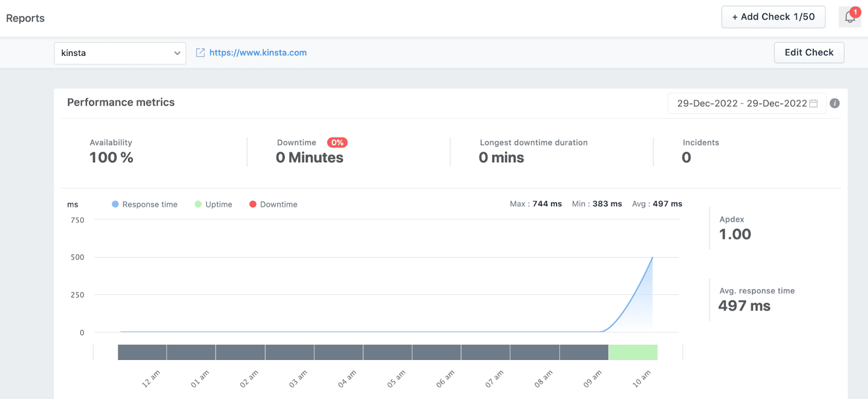Click the dropdown chevron arrow on kinsta selector
Image resolution: width=868 pixels, height=399 pixels.
[177, 53]
